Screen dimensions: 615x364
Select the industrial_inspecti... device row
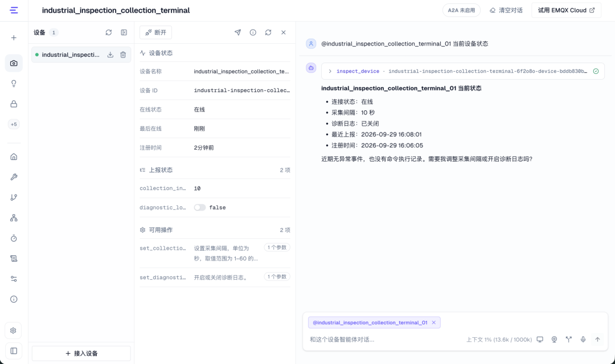[x=81, y=55]
